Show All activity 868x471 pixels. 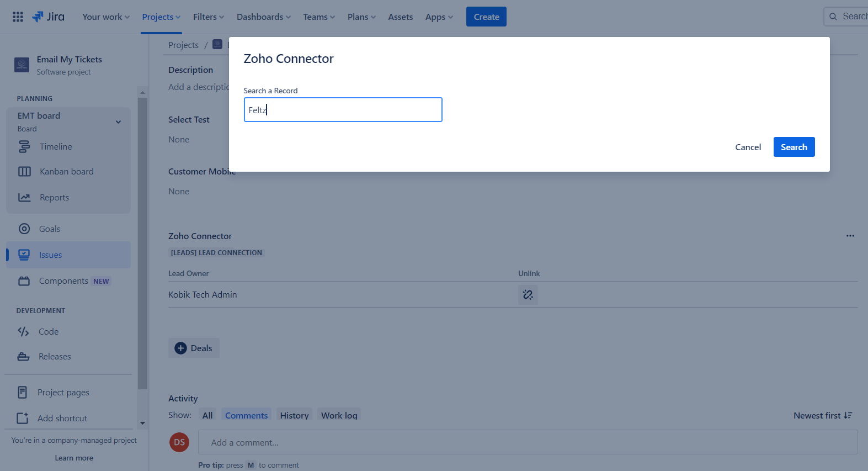[207, 415]
